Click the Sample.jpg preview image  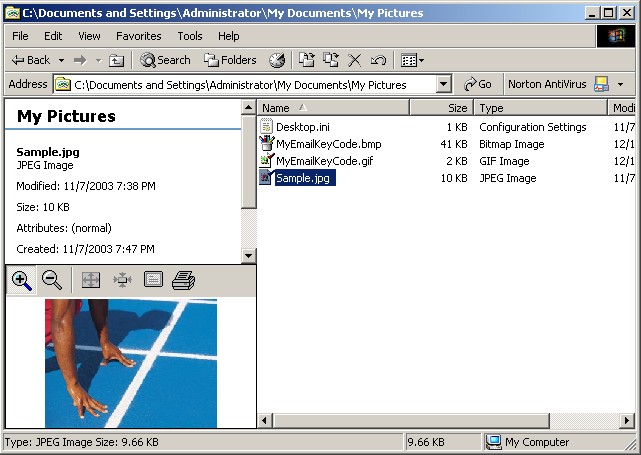[131, 363]
